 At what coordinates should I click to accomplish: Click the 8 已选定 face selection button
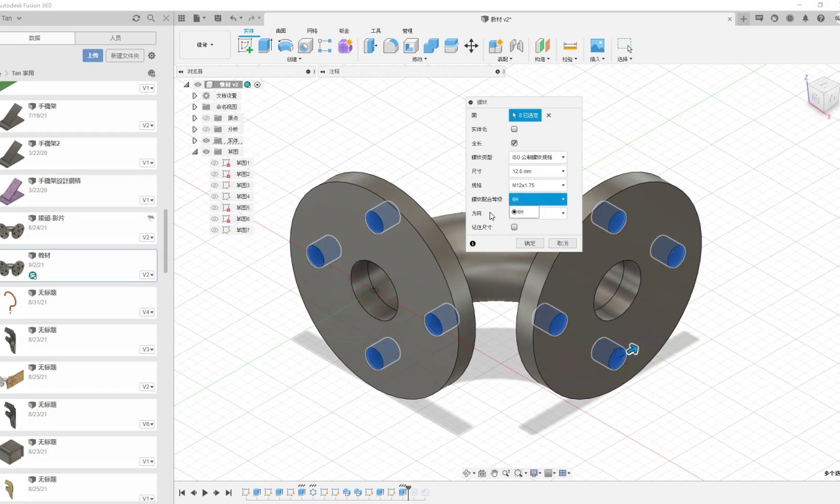tap(525, 115)
